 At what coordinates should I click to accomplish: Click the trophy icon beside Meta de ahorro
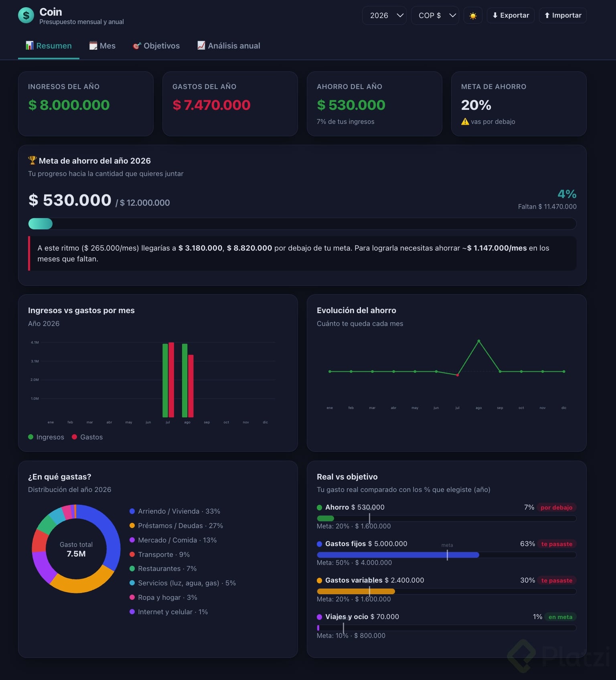pyautogui.click(x=32, y=160)
